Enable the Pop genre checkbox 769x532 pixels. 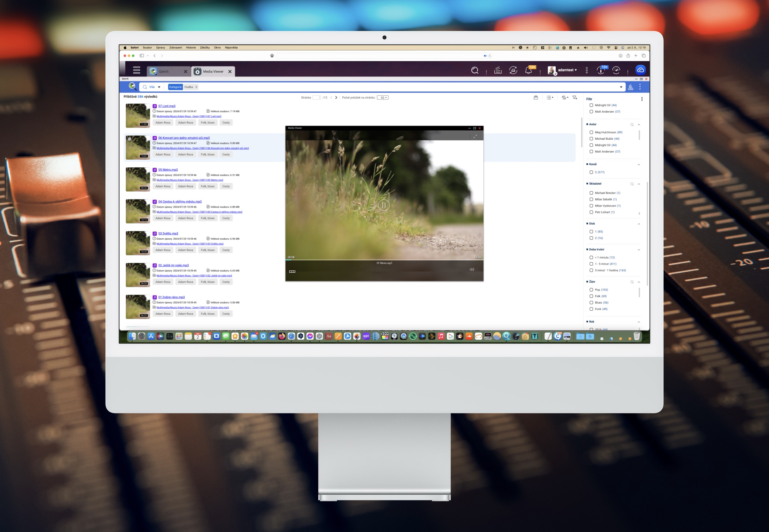(591, 290)
